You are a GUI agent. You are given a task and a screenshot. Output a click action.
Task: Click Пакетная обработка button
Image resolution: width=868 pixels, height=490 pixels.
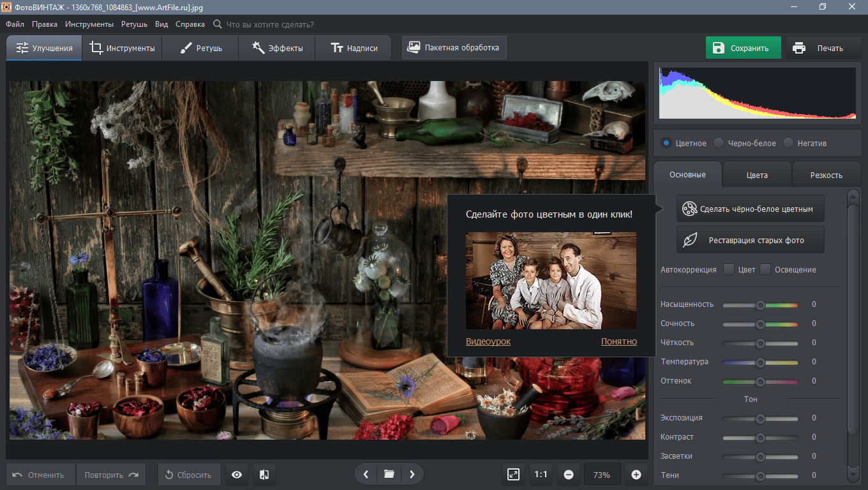point(454,47)
